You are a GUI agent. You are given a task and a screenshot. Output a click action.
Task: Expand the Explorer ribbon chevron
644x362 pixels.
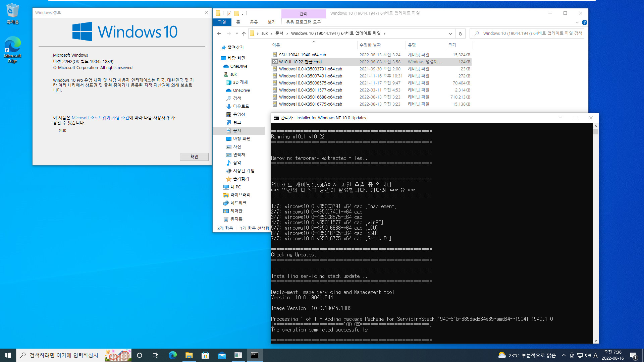click(577, 22)
